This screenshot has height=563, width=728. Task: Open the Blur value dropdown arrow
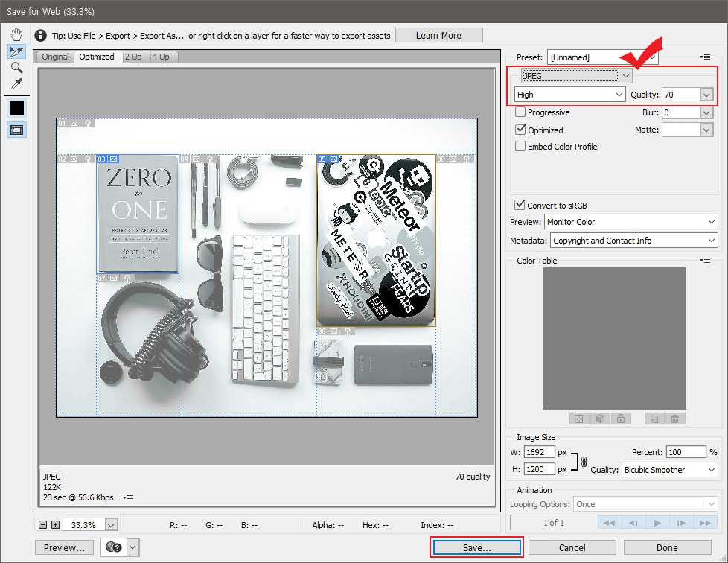[706, 113]
